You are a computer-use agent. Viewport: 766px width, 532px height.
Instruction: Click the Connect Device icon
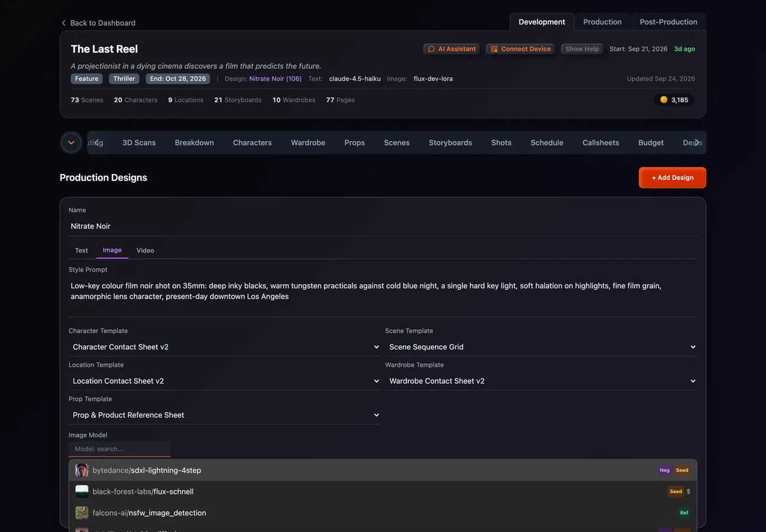(494, 49)
